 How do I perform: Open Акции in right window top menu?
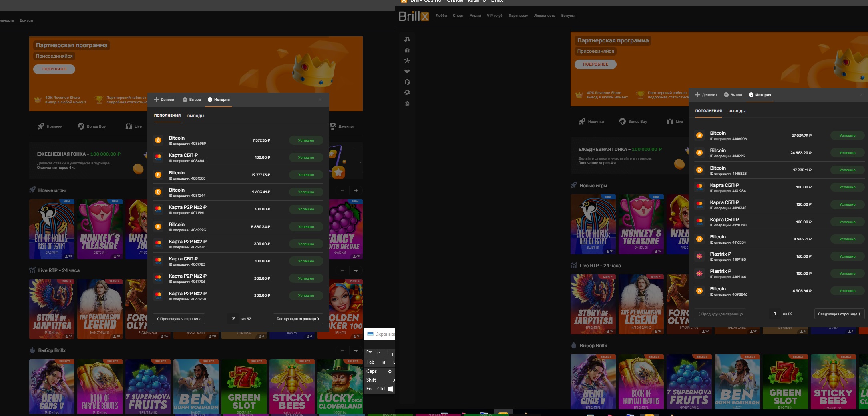(x=475, y=16)
